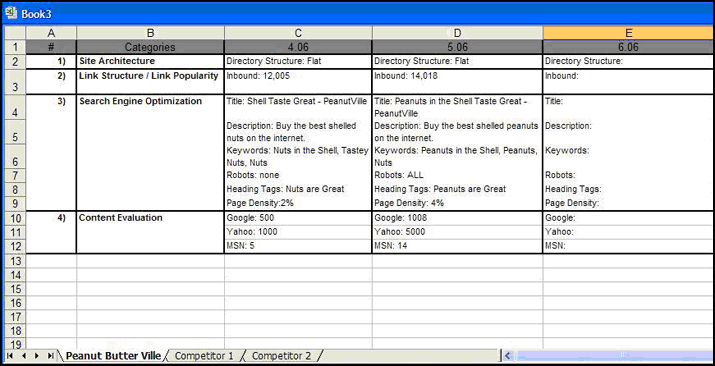This screenshot has height=366, width=715.
Task: Click the empty 'Yahoo:' cell in column E
Action: point(629,232)
